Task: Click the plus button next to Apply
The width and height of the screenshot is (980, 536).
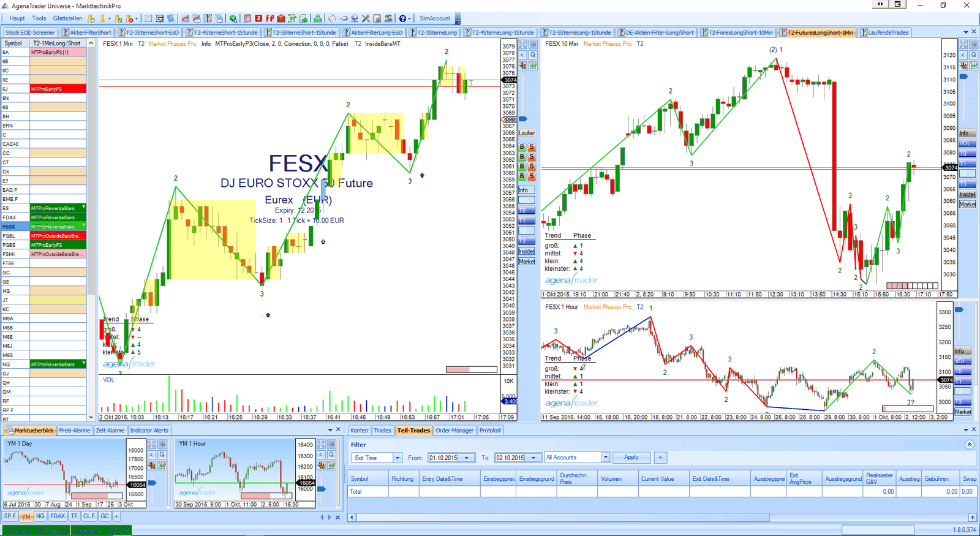Action: click(660, 458)
